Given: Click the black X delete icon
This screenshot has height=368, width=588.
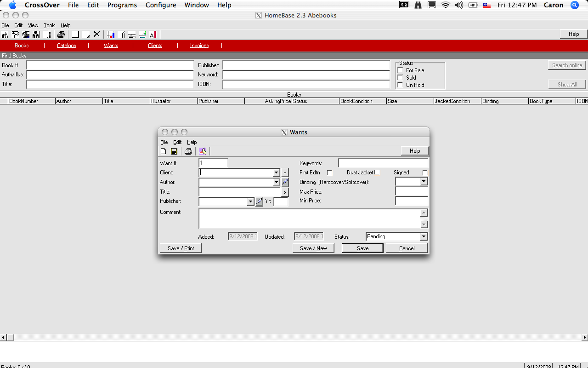Looking at the screenshot, I should (96, 34).
